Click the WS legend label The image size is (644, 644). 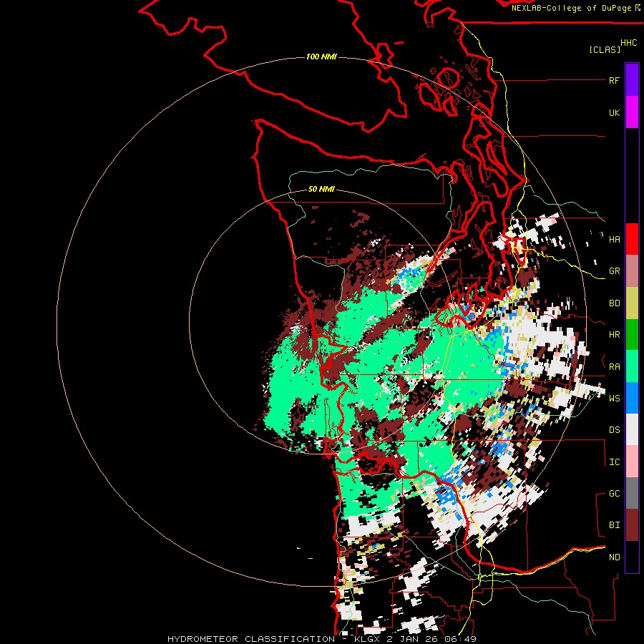point(614,398)
